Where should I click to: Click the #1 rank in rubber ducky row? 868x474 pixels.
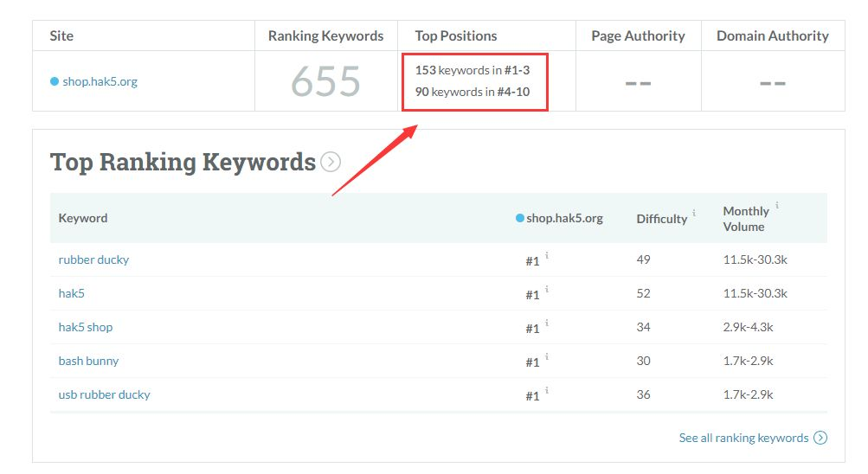[532, 261]
